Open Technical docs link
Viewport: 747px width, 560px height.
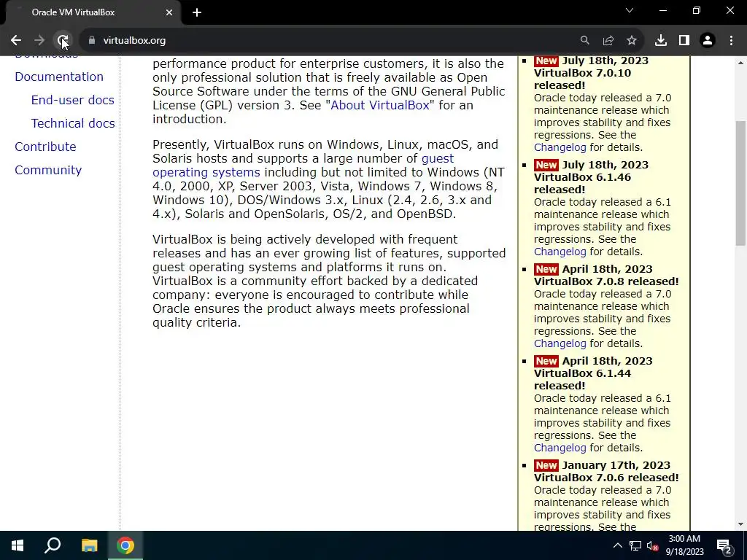[73, 123]
